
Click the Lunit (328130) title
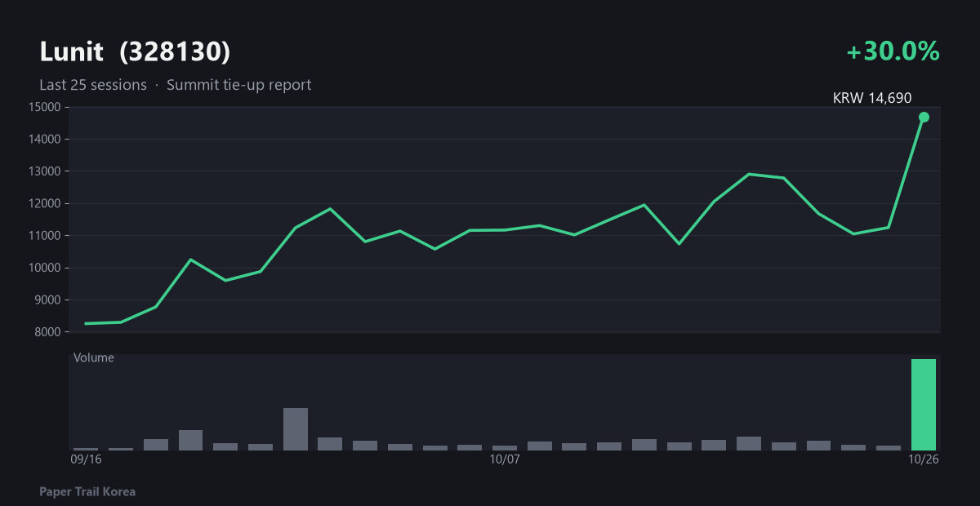(135, 52)
